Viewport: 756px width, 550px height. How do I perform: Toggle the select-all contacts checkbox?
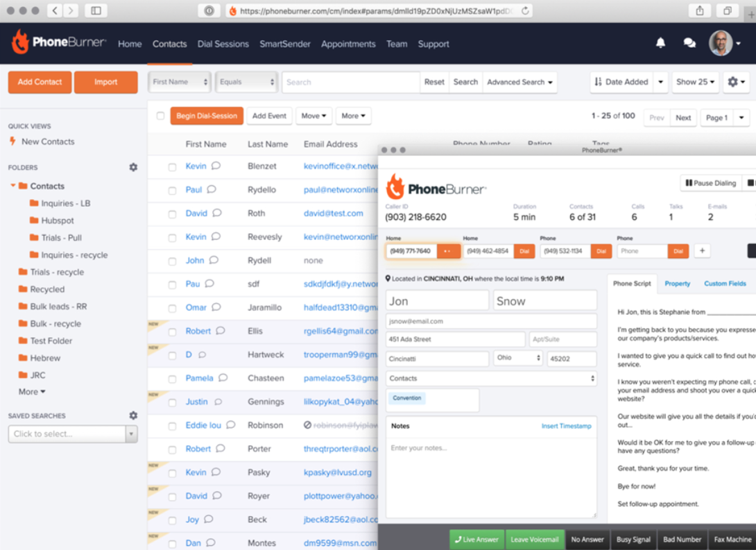click(160, 116)
